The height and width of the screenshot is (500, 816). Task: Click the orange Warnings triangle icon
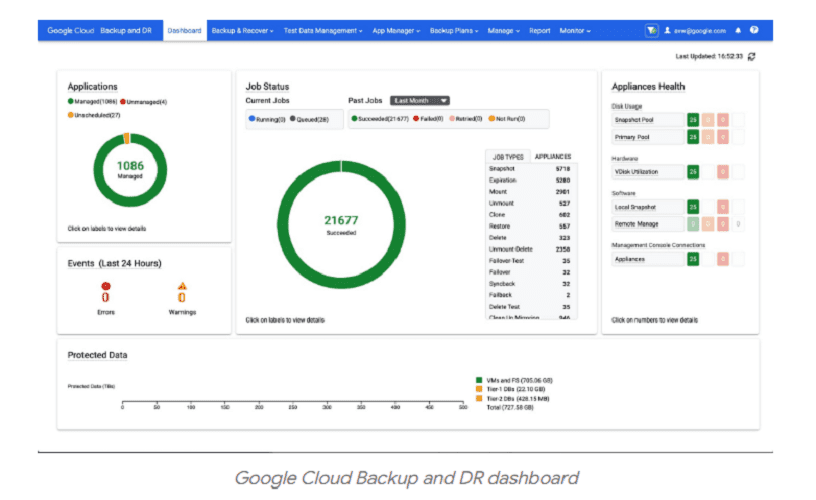pos(182,286)
